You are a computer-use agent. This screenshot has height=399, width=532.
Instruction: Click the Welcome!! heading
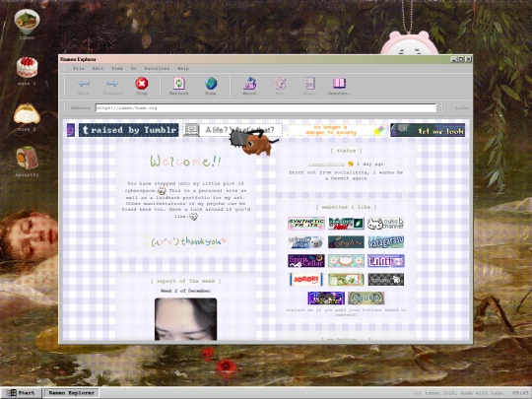tap(185, 161)
